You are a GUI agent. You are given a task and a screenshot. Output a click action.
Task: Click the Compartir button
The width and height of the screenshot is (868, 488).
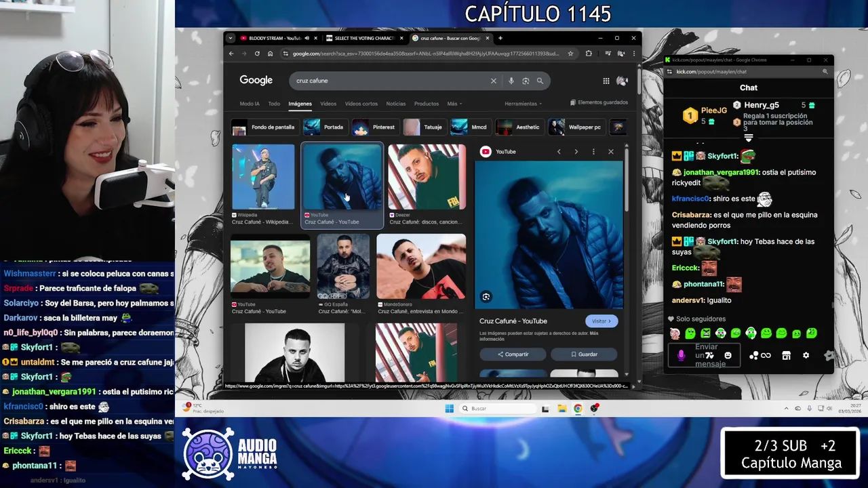[513, 354]
